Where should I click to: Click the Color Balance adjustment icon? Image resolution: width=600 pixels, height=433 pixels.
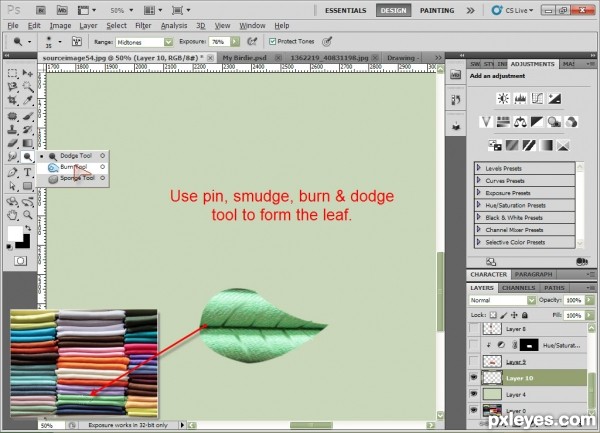pos(520,122)
